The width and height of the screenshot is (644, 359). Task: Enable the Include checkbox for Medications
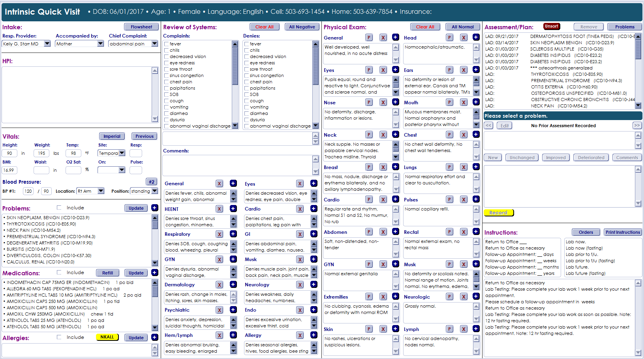[59, 273]
